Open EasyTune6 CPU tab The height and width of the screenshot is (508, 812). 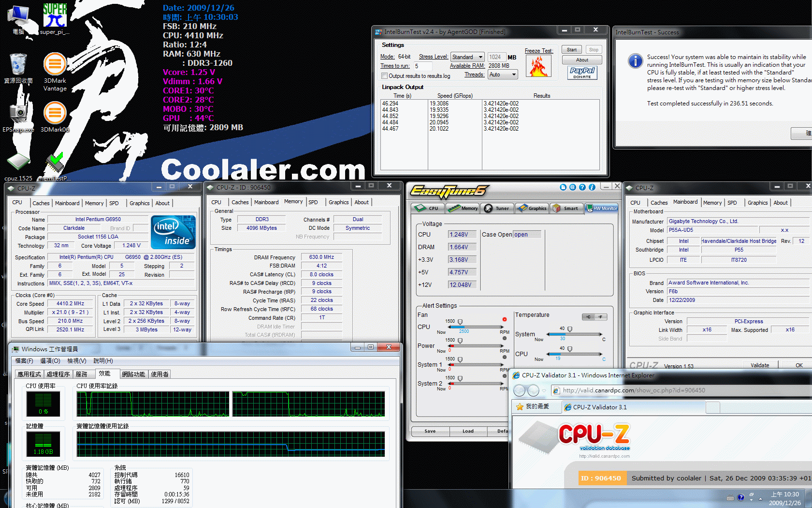point(428,208)
